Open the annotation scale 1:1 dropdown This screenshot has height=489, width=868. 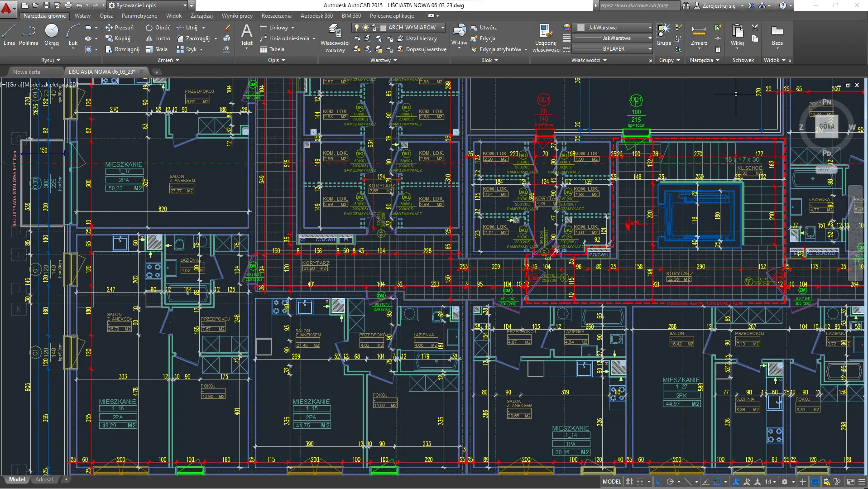[771, 482]
